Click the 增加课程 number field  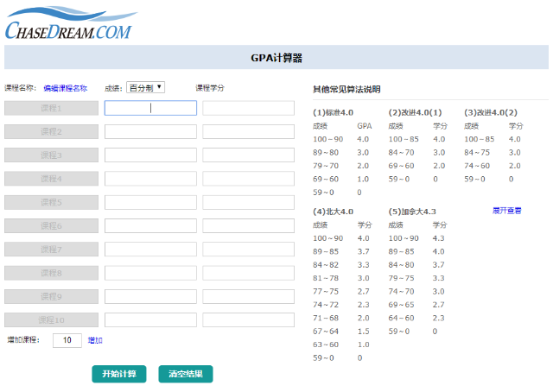(x=67, y=340)
